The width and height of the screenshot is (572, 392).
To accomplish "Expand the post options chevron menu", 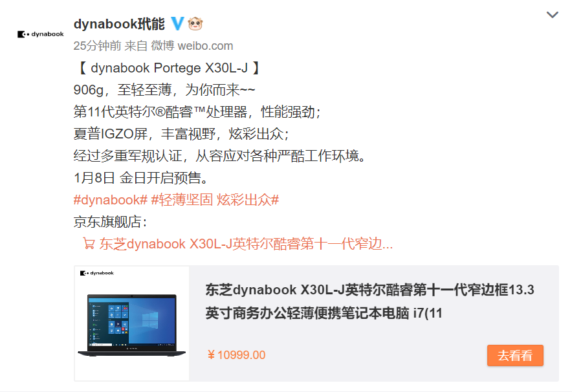I will [553, 15].
